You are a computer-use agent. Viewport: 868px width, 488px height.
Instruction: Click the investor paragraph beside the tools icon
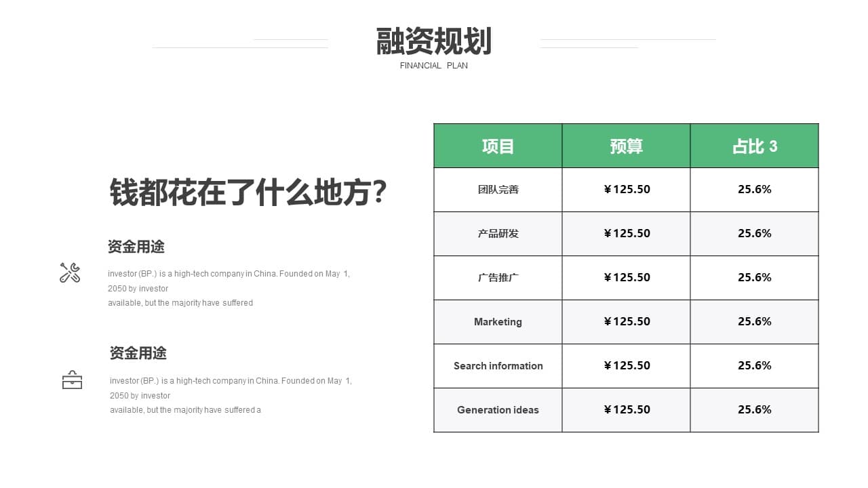[229, 288]
